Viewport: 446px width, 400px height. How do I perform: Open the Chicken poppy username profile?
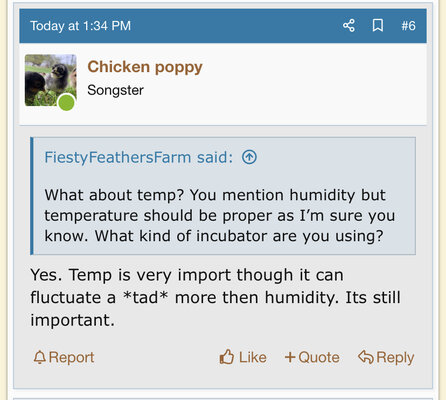point(145,67)
